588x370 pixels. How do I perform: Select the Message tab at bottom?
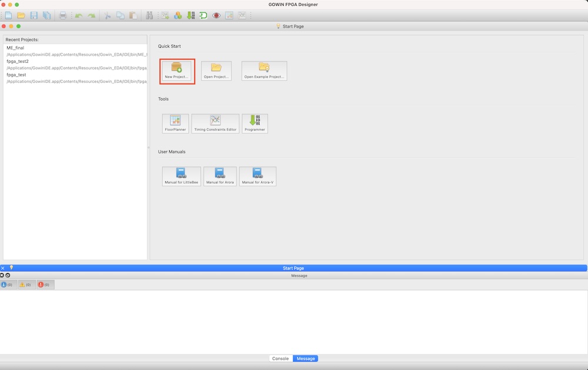pyautogui.click(x=305, y=358)
